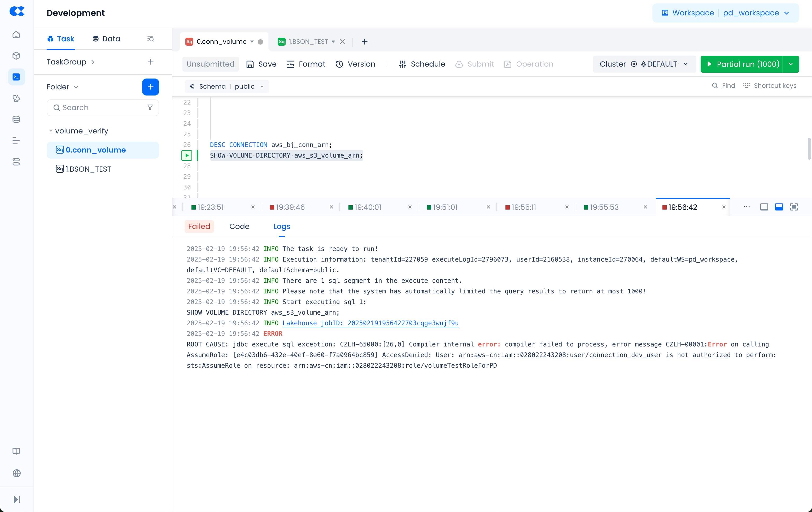Click the Format code icon

(x=290, y=64)
